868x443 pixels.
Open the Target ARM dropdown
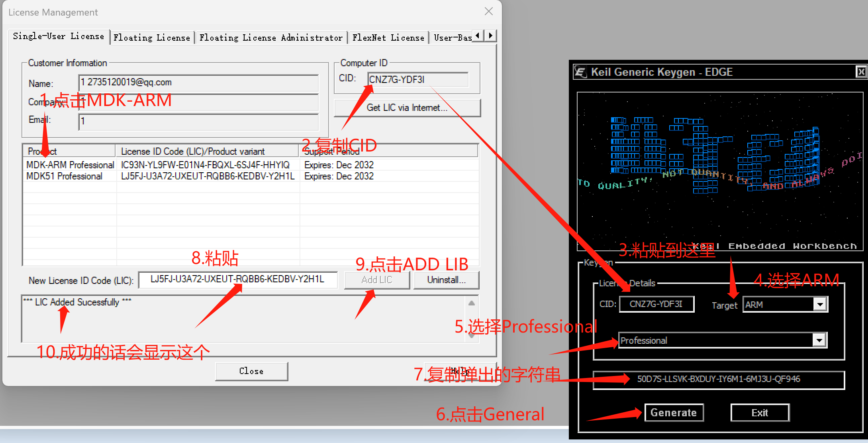click(x=820, y=305)
